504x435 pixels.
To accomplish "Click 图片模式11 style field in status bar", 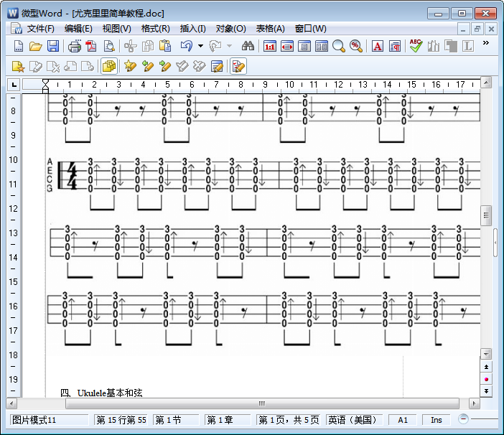I will coord(49,420).
